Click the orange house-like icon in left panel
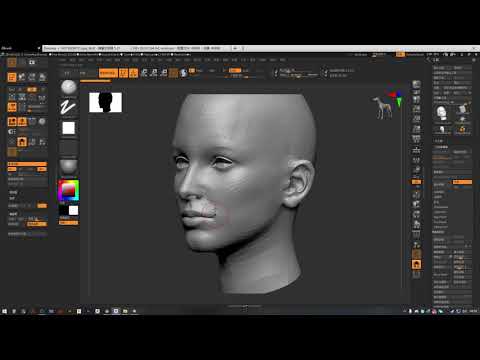The height and width of the screenshot is (360, 480). coord(22,142)
